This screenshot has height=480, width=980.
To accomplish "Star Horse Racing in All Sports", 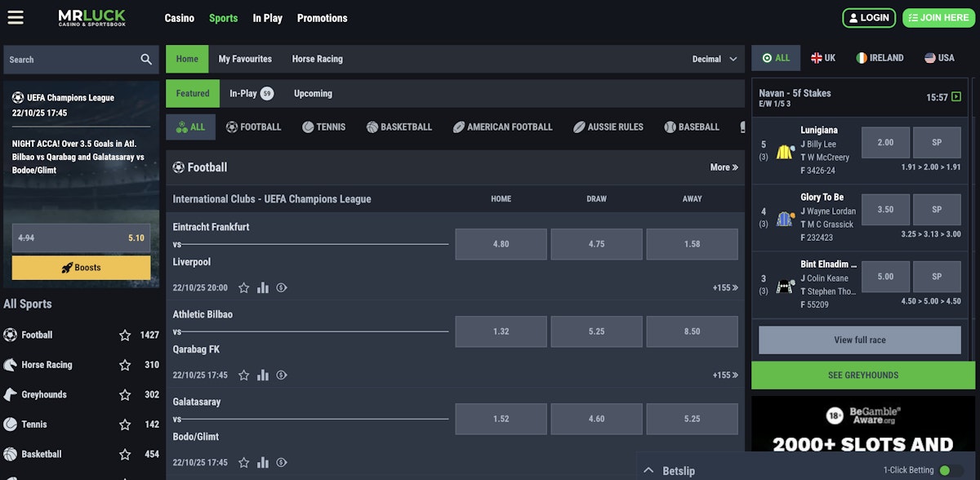I will click(125, 365).
